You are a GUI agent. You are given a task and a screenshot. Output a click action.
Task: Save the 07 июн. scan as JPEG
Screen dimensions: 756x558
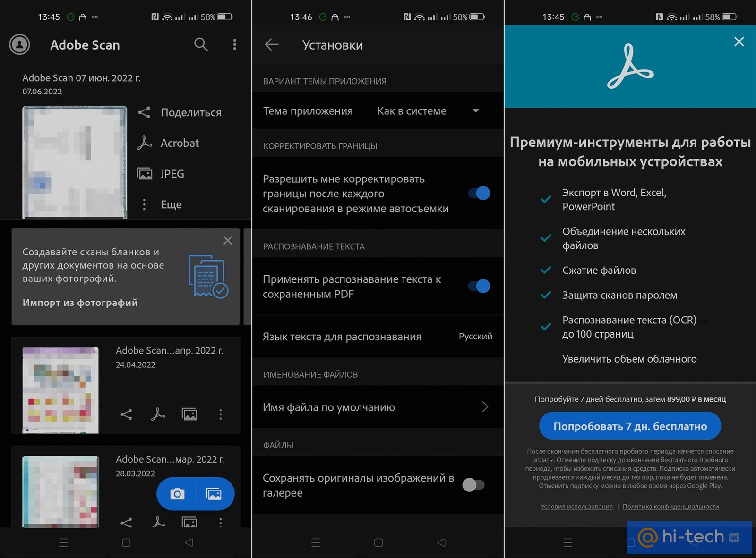coord(161,174)
